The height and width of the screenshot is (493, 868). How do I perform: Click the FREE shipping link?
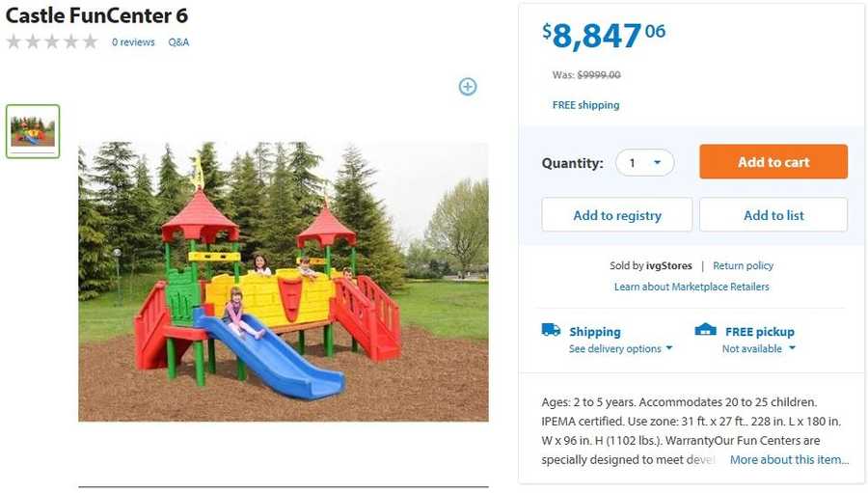[x=585, y=105]
